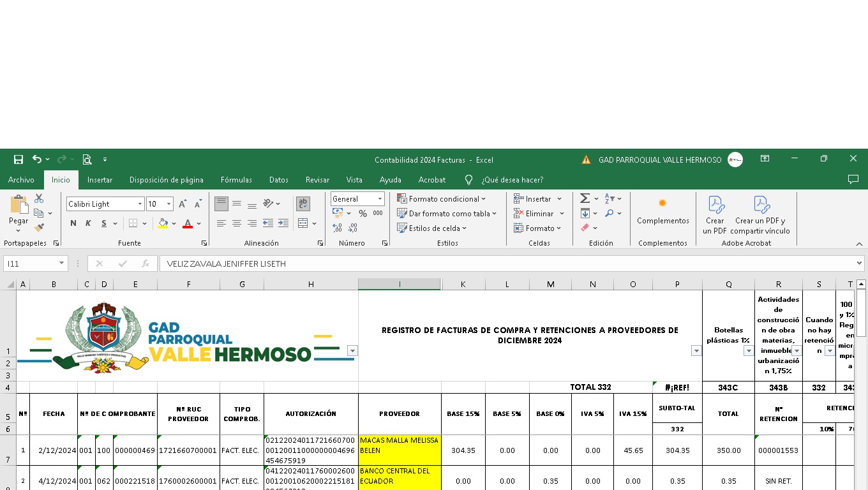Open the Fórmulas ribbon tab
Viewport: 868px width, 490px height.
click(236, 180)
